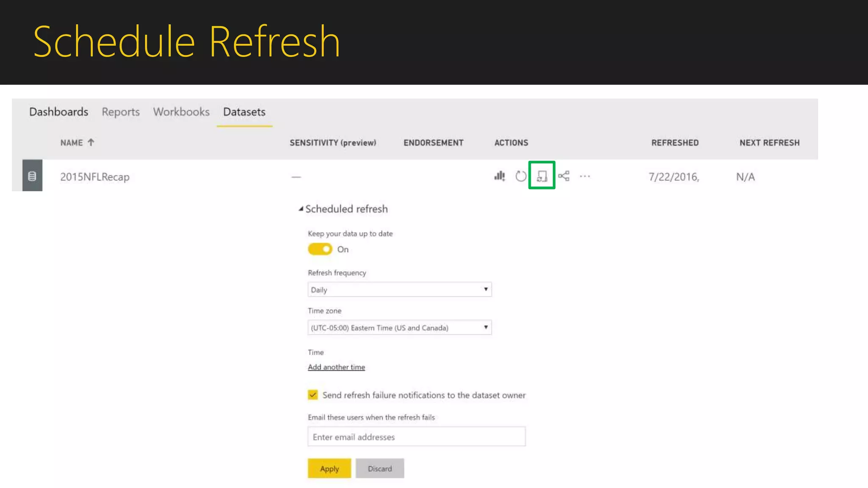Click the SENSITIVITY (preview) column header
The image size is (868, 488).
click(x=333, y=143)
